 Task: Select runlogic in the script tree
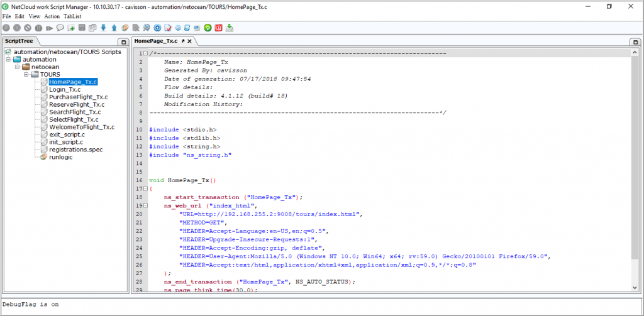(62, 157)
